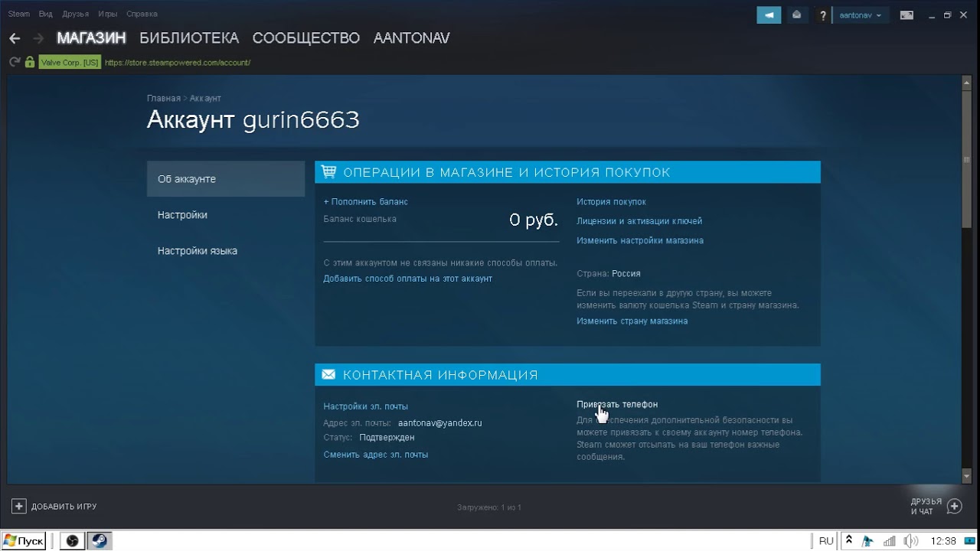Go to the БИБЛИОТЕКА tab
This screenshot has height=551, width=980.
coord(189,38)
